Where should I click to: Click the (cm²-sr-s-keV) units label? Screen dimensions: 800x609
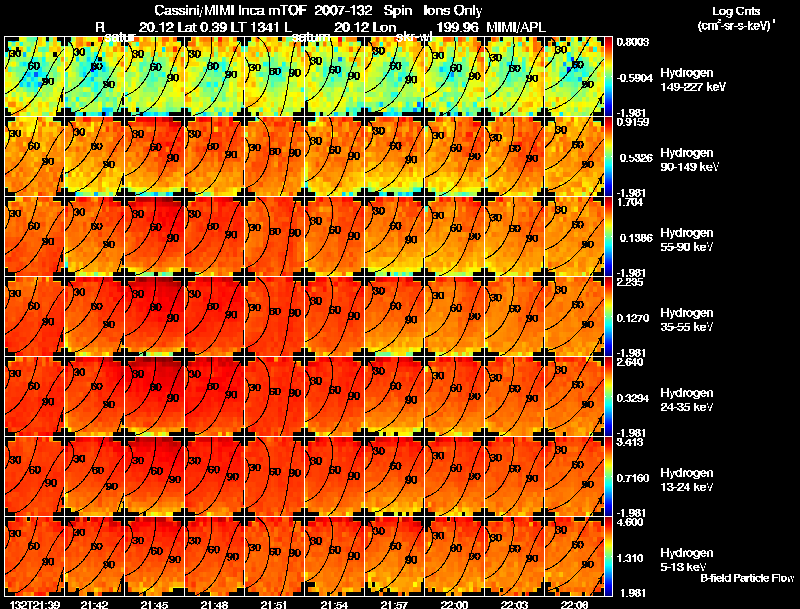(x=736, y=26)
